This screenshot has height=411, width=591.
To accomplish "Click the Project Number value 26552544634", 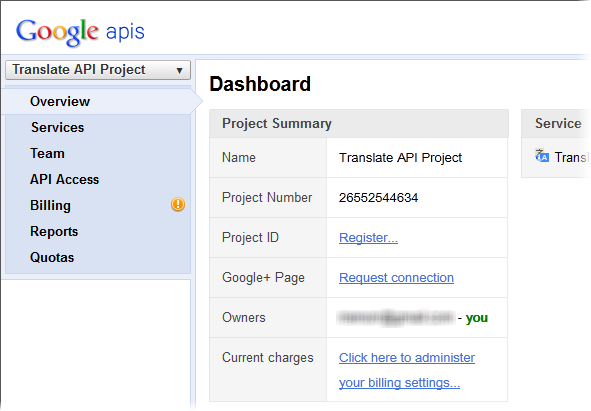I will click(378, 198).
